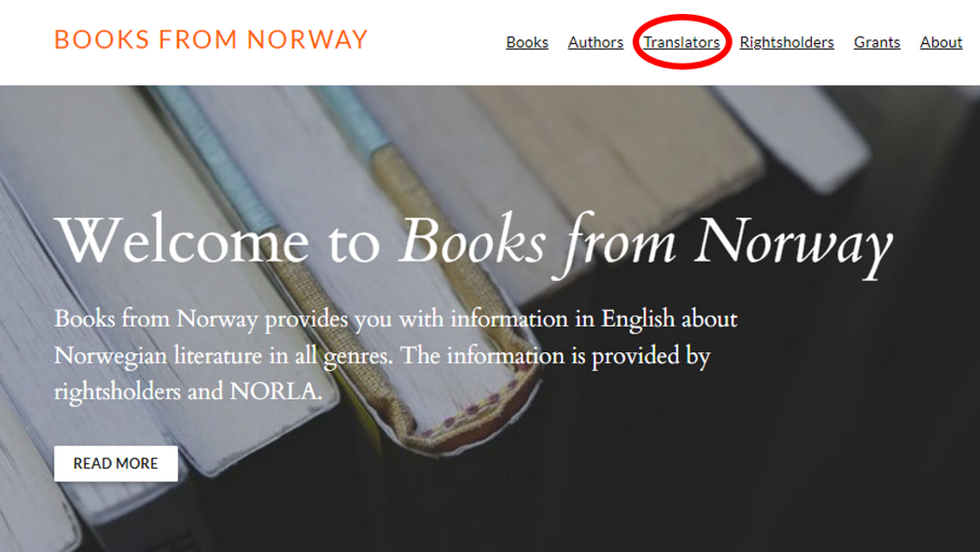Navigate to the Grants section
This screenshot has width=980, height=552.
click(876, 42)
